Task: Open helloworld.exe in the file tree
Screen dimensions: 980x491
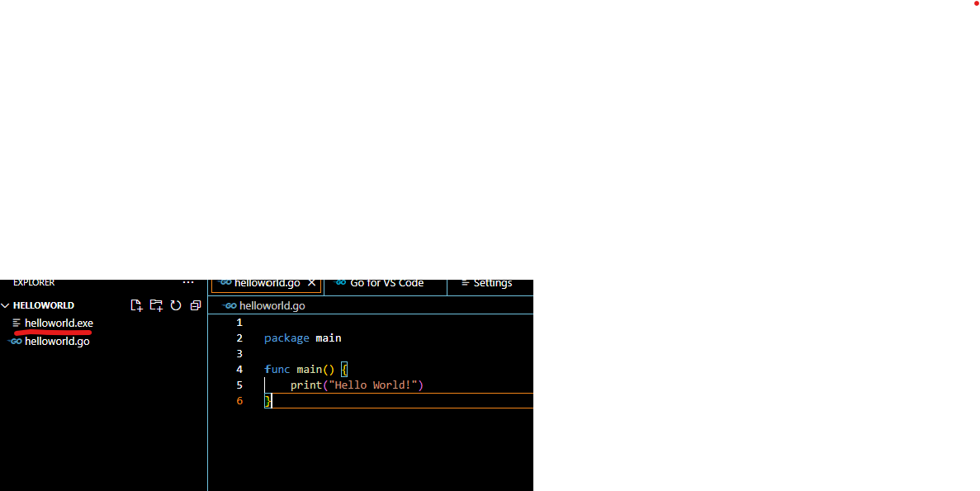Action: [x=59, y=323]
